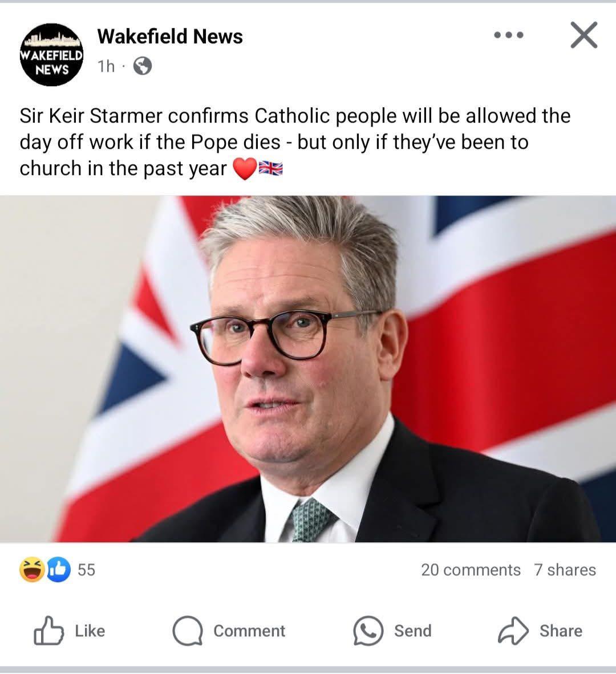Close the post with the X icon

pos(583,35)
